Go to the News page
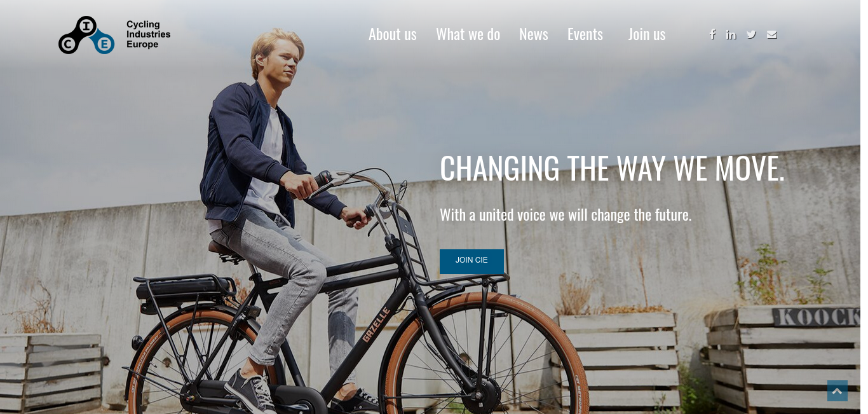Screen dimensions: 868x414 [534, 34]
